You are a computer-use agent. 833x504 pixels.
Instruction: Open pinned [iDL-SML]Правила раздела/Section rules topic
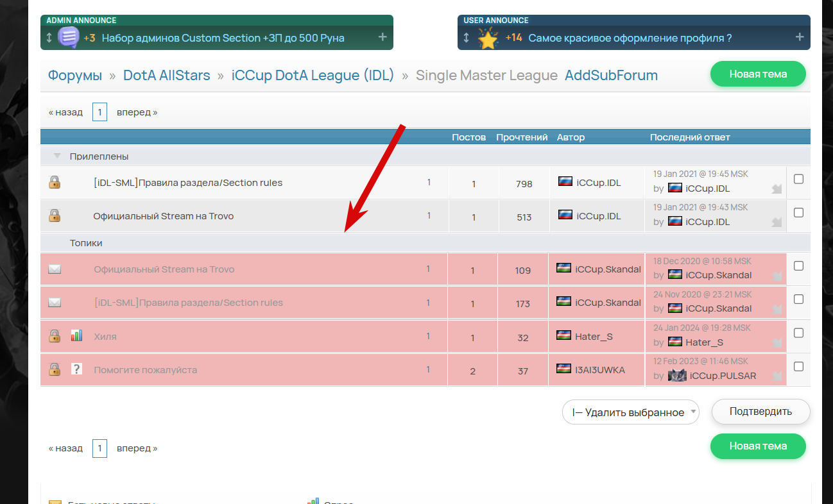tap(188, 183)
